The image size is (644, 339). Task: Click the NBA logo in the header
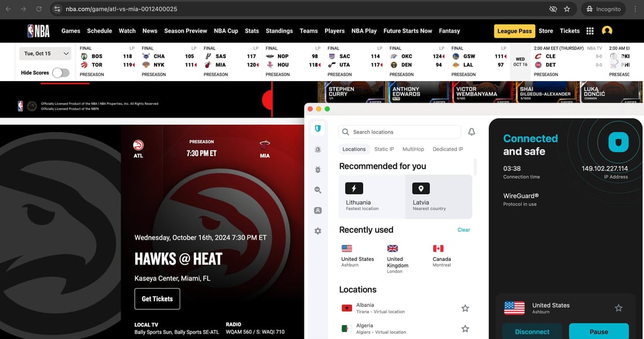(38, 31)
